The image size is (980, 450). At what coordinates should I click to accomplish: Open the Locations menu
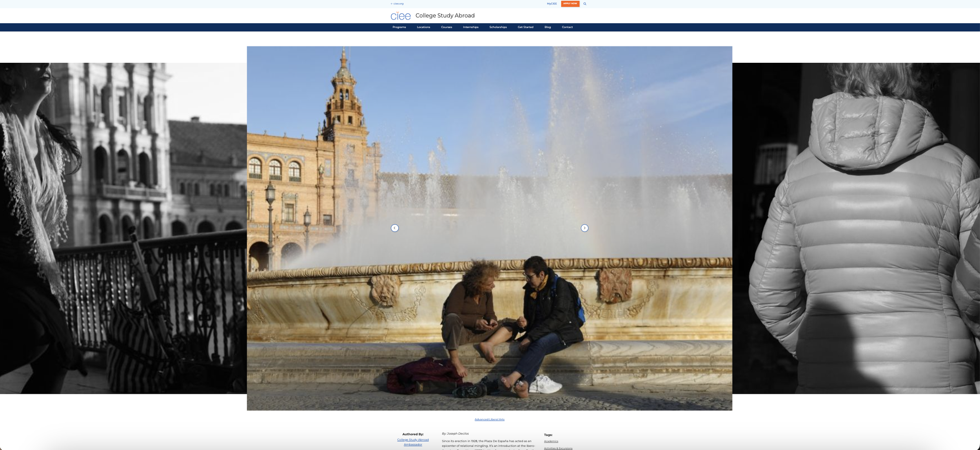(423, 27)
